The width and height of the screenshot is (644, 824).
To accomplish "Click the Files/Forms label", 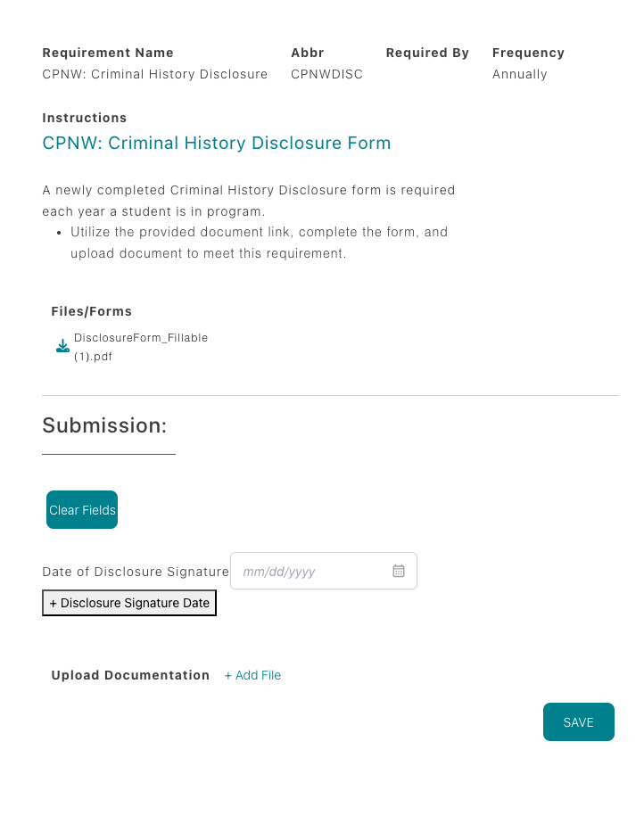I will tap(91, 311).
